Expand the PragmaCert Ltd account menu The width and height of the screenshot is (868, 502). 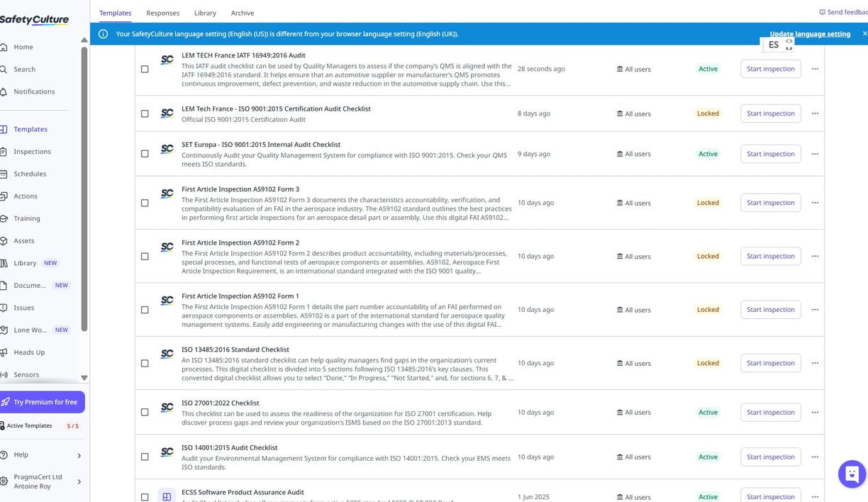point(79,481)
